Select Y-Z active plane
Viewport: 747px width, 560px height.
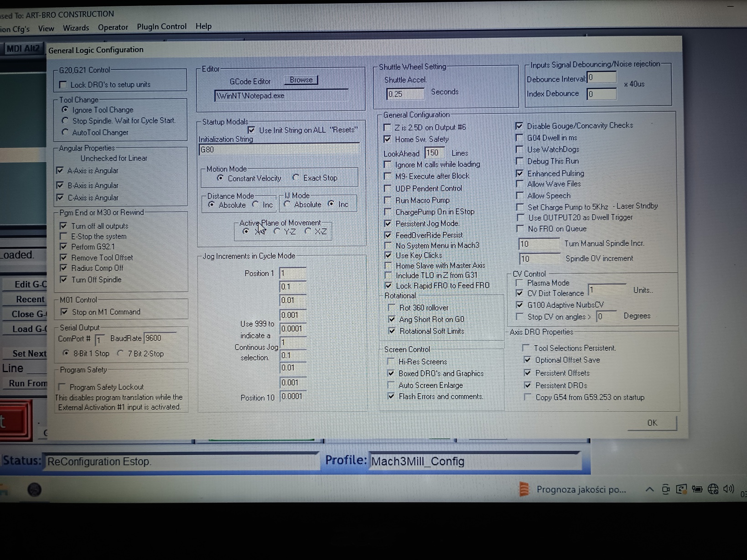click(x=277, y=231)
